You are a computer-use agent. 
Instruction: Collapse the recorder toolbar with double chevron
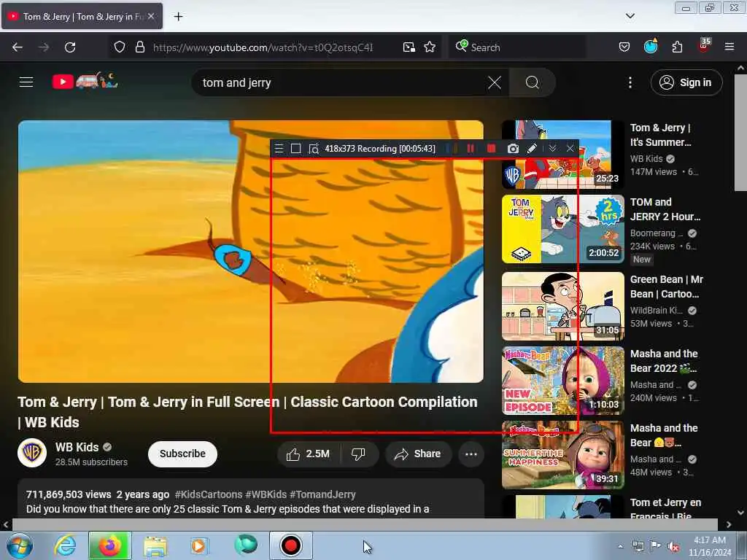click(552, 149)
